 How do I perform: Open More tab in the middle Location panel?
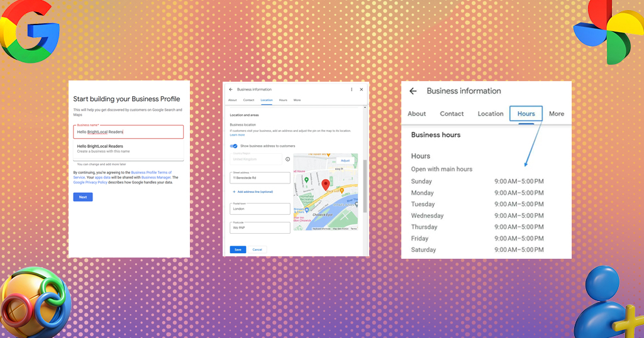(x=297, y=100)
